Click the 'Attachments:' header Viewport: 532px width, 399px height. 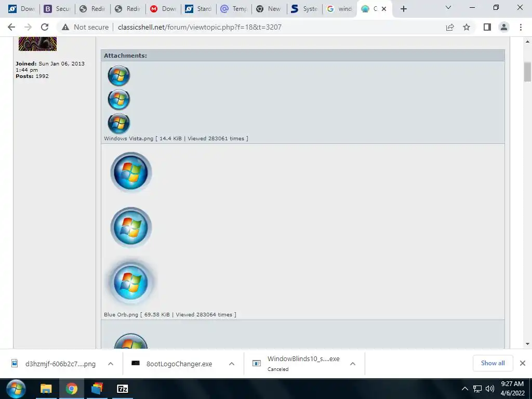click(125, 56)
